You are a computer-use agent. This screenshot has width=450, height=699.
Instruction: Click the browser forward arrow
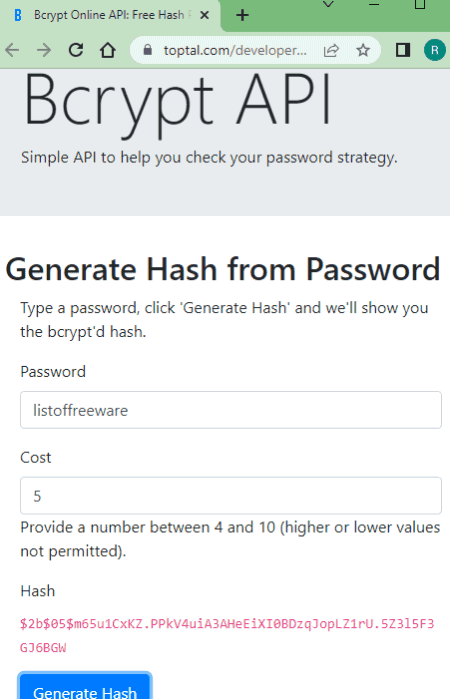[44, 50]
